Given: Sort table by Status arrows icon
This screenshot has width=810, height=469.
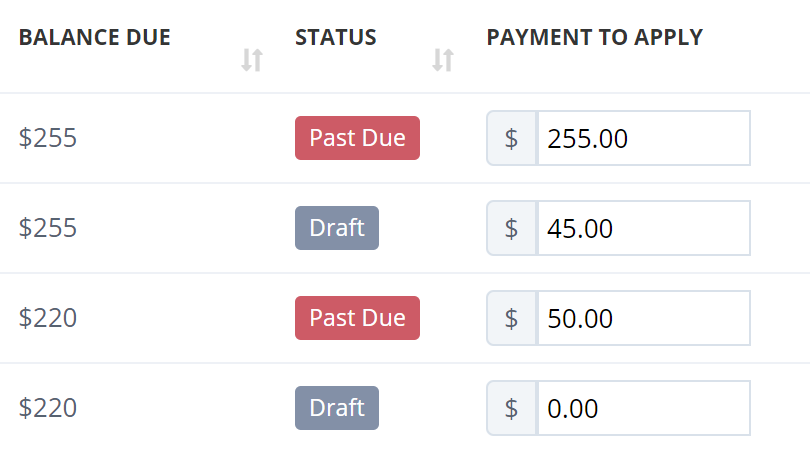Looking at the screenshot, I should 443,60.
